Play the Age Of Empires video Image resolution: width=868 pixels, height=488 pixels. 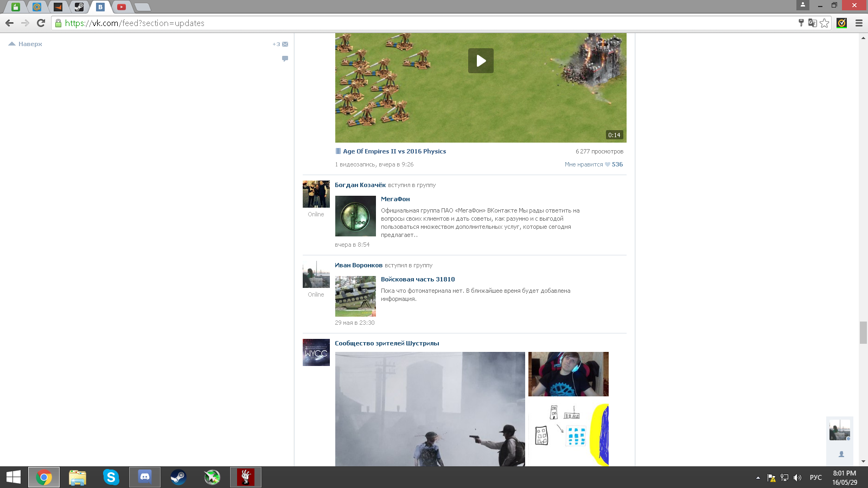click(x=481, y=61)
